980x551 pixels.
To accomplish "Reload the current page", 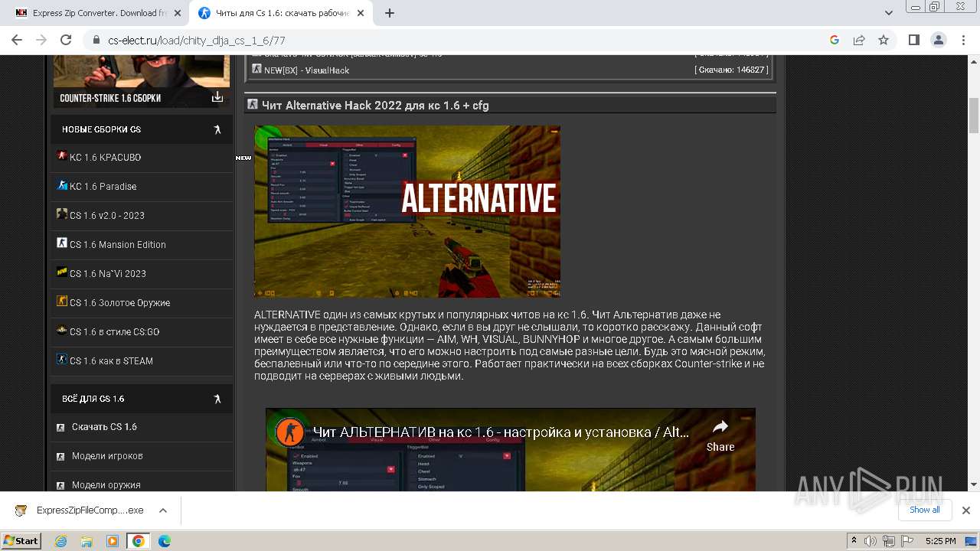I will pos(66,40).
